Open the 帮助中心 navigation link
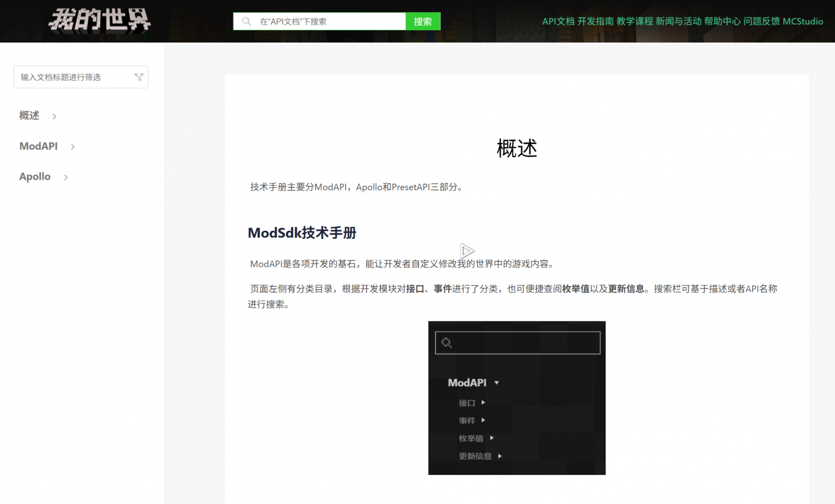 tap(722, 21)
